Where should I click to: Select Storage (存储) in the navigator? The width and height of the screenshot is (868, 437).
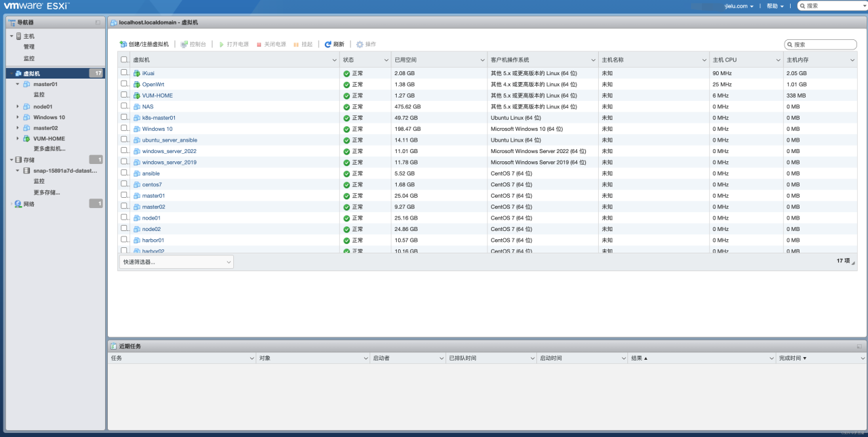pyautogui.click(x=28, y=160)
